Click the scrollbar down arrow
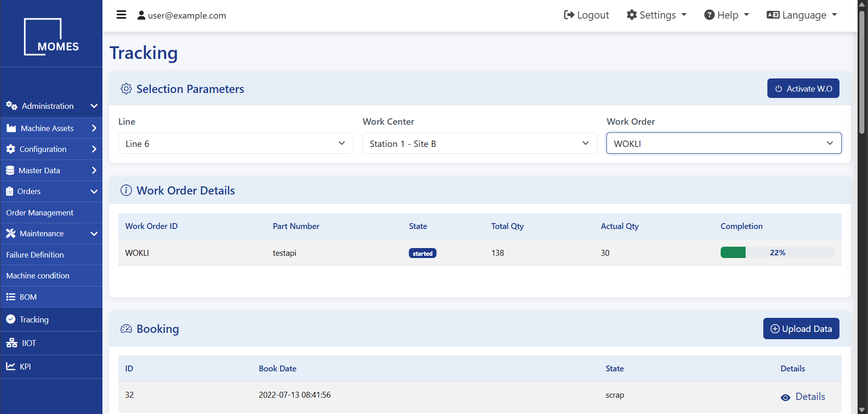Screen dimensions: 868x414 coord(862,410)
